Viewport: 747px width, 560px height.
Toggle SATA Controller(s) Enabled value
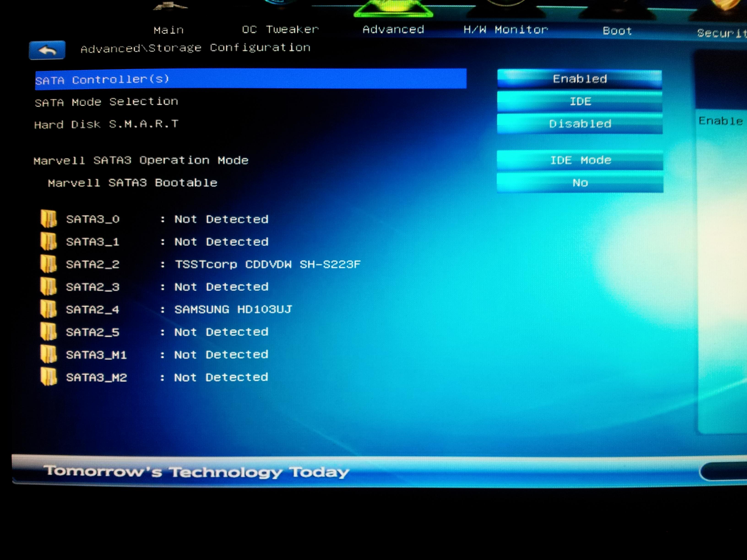point(579,79)
